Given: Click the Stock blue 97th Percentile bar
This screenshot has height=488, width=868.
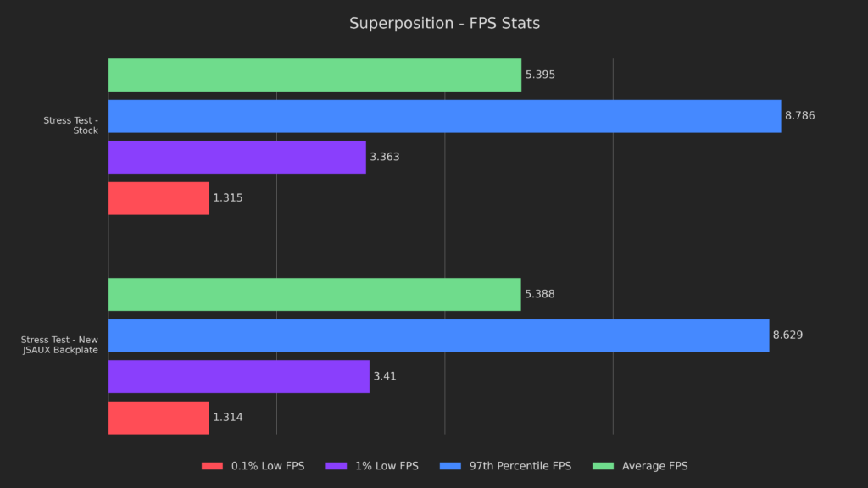Looking at the screenshot, I should tap(444, 116).
